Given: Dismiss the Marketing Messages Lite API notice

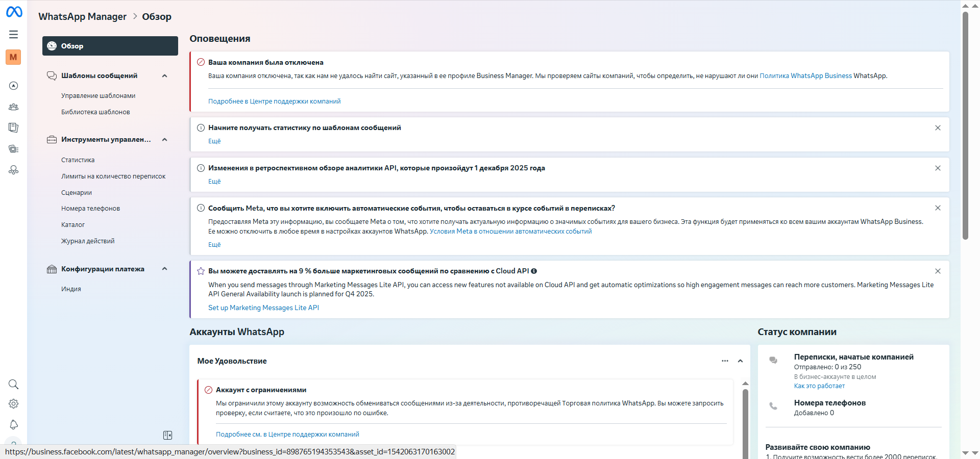Looking at the screenshot, I should click(938, 271).
